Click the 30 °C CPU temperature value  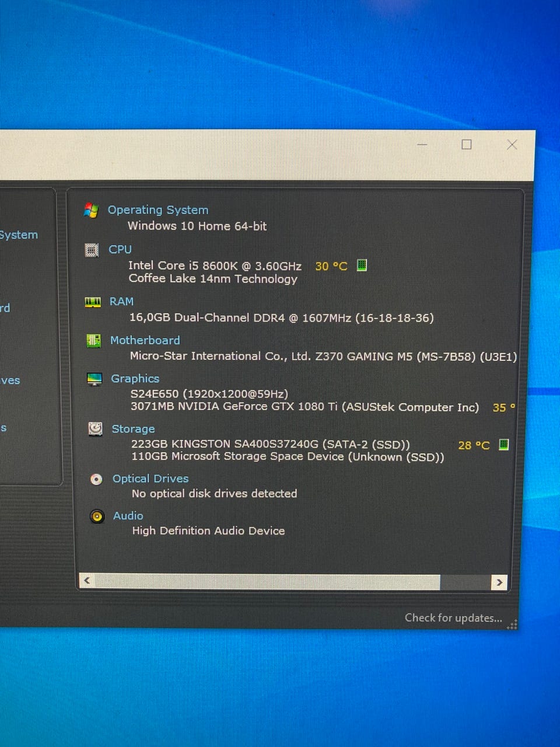point(331,266)
